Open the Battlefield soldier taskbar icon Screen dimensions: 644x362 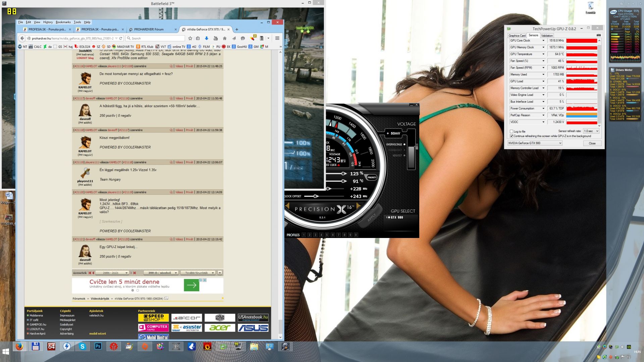pyautogui.click(x=285, y=346)
